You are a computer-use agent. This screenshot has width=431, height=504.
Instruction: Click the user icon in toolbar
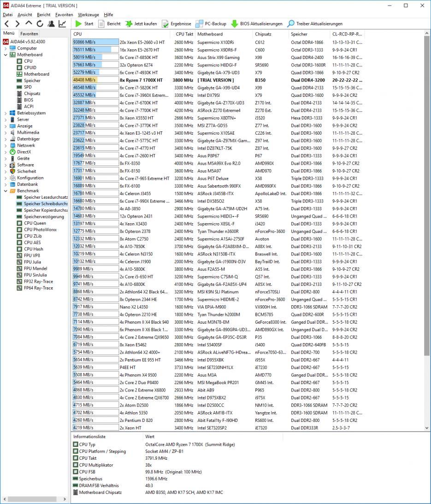(x=51, y=24)
